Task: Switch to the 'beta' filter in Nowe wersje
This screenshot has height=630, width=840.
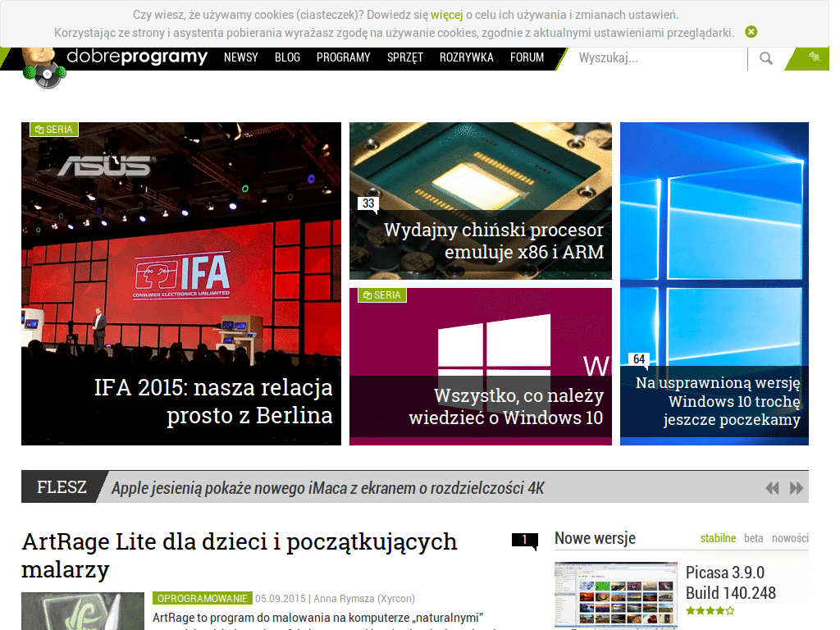Action: [x=752, y=538]
